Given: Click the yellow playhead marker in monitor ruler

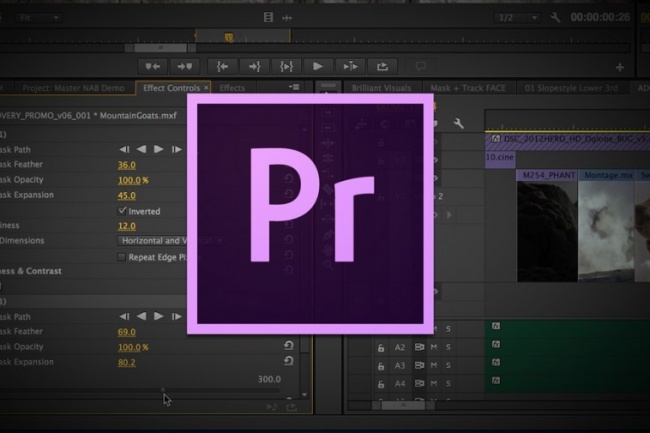Looking at the screenshot, I should coord(228,38).
